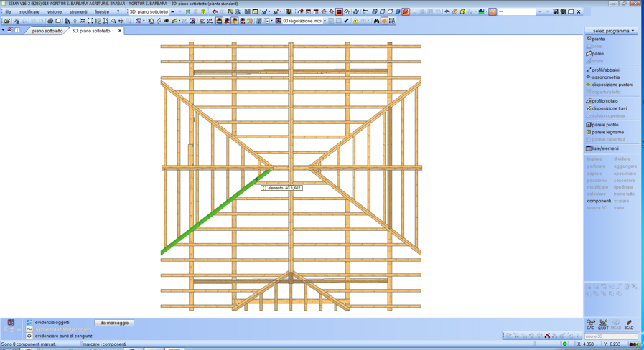Close the '3D: piano sottotetto' tab

coord(120,31)
